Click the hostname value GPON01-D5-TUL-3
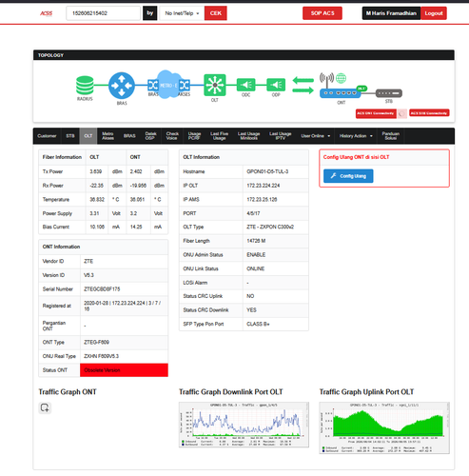The width and height of the screenshot is (469, 476). 267,171
